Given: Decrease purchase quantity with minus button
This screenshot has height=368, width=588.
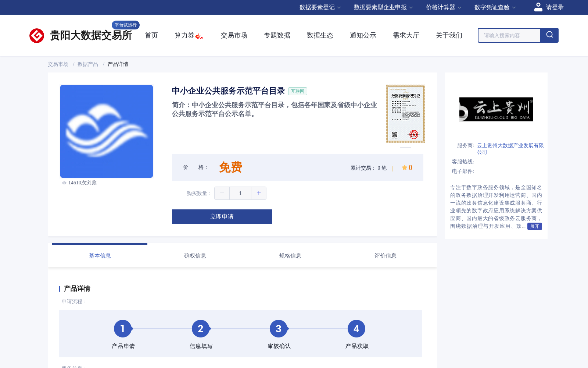Looking at the screenshot, I should [222, 193].
